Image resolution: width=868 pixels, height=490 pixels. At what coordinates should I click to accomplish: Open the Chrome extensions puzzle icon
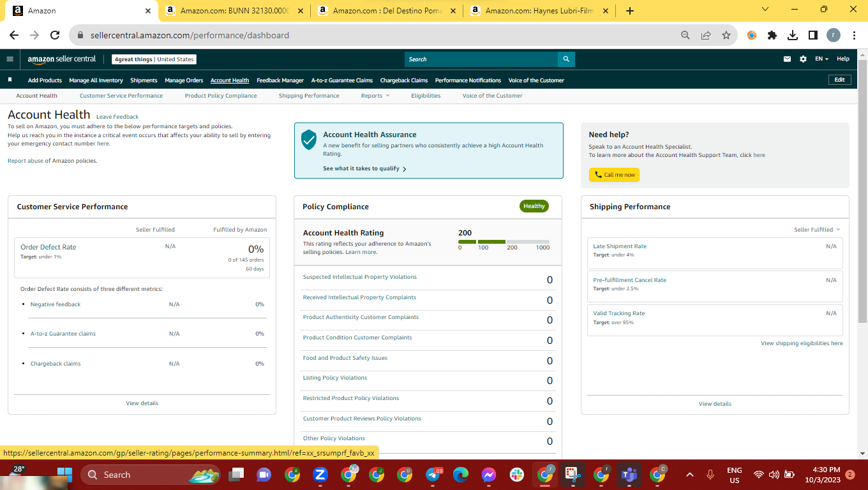pyautogui.click(x=772, y=35)
